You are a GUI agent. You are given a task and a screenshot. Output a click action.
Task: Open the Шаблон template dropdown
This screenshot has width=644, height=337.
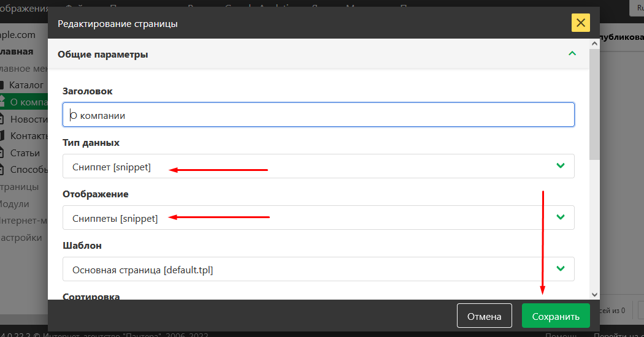point(318,269)
